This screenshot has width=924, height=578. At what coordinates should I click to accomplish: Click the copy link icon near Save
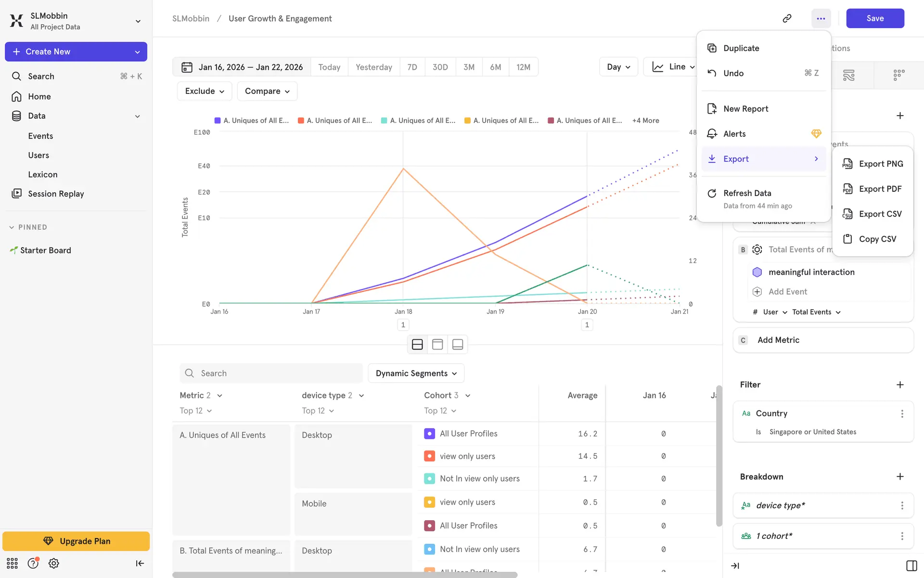coord(787,18)
